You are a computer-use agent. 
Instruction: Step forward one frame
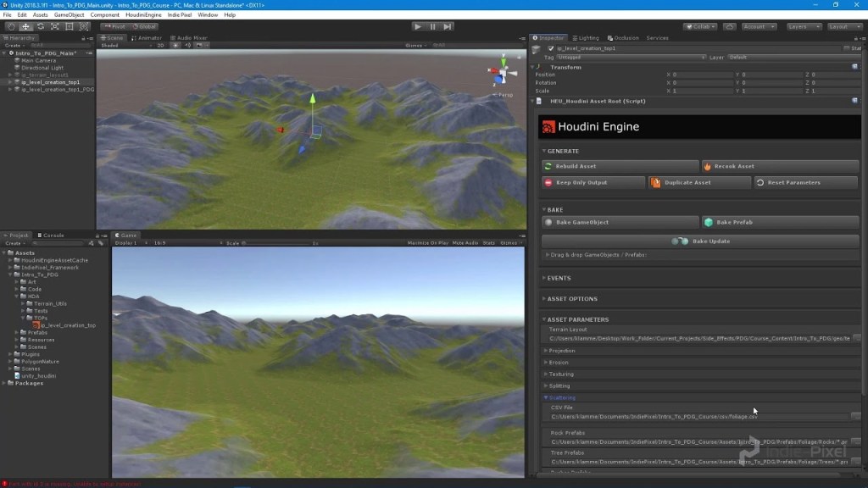(448, 26)
